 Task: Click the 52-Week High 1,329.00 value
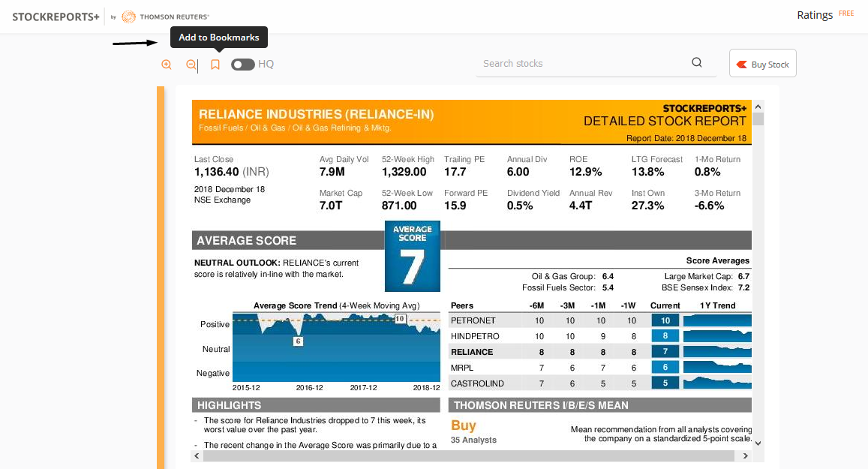(x=404, y=172)
